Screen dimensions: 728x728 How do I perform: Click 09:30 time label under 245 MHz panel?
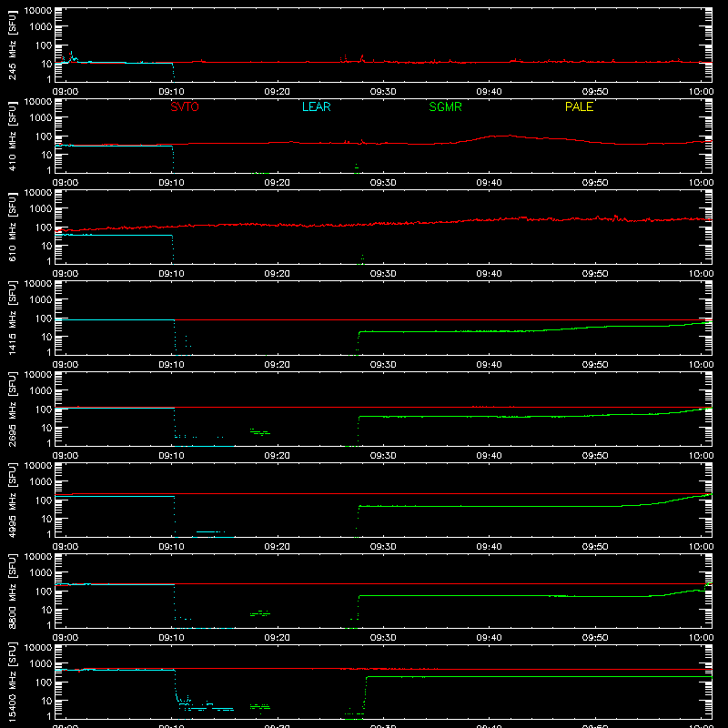coord(383,92)
